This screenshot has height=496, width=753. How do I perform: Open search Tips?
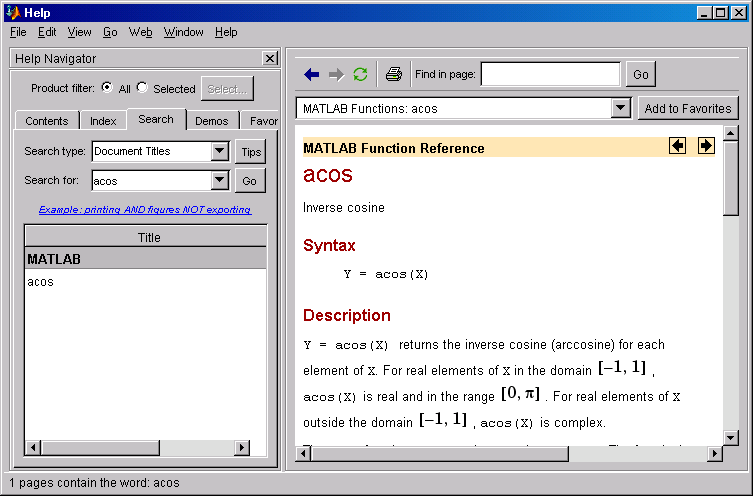point(251,152)
